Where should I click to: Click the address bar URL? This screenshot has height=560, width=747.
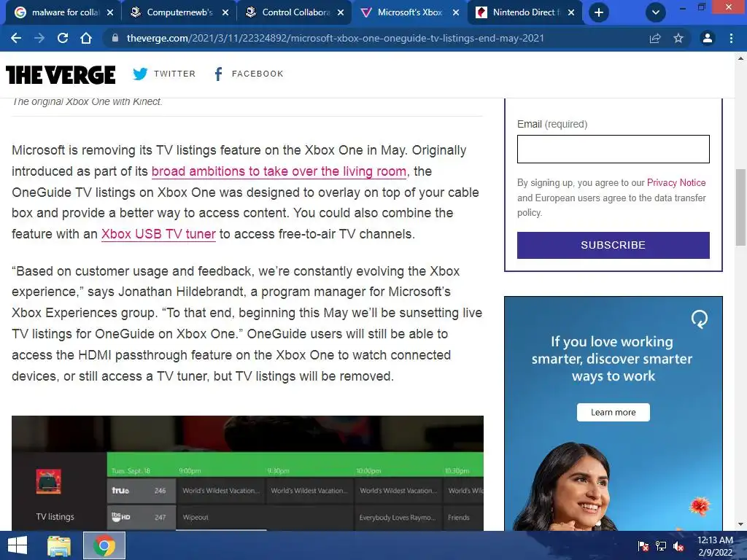click(335, 38)
